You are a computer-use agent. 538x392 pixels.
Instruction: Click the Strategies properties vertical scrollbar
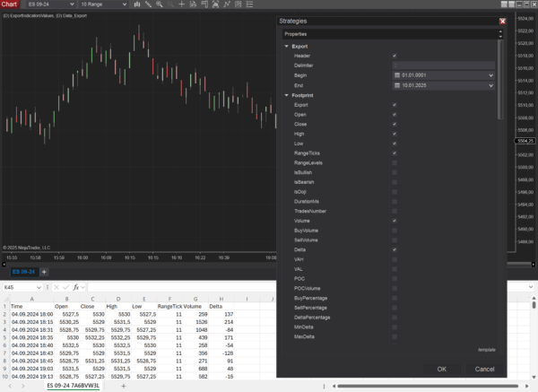[x=500, y=80]
